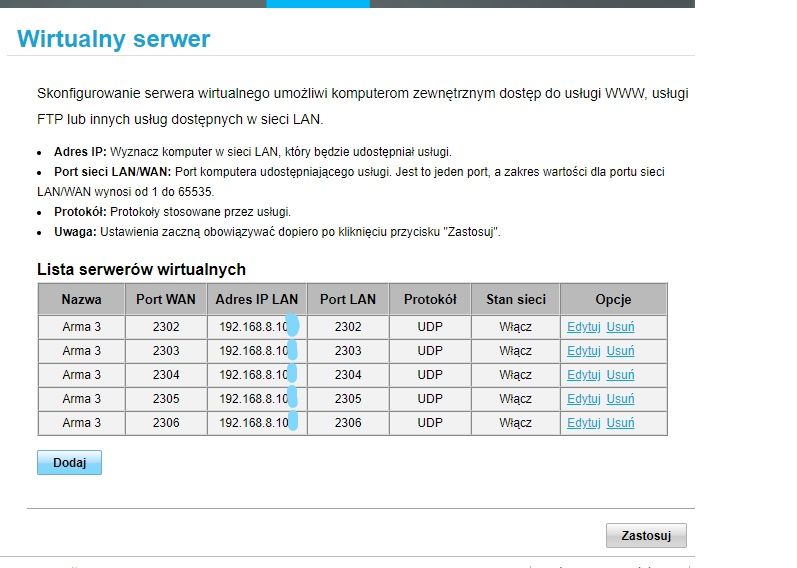Remove the port 2303 rule via Usuń
Screen dimensions: 797x568
(620, 351)
